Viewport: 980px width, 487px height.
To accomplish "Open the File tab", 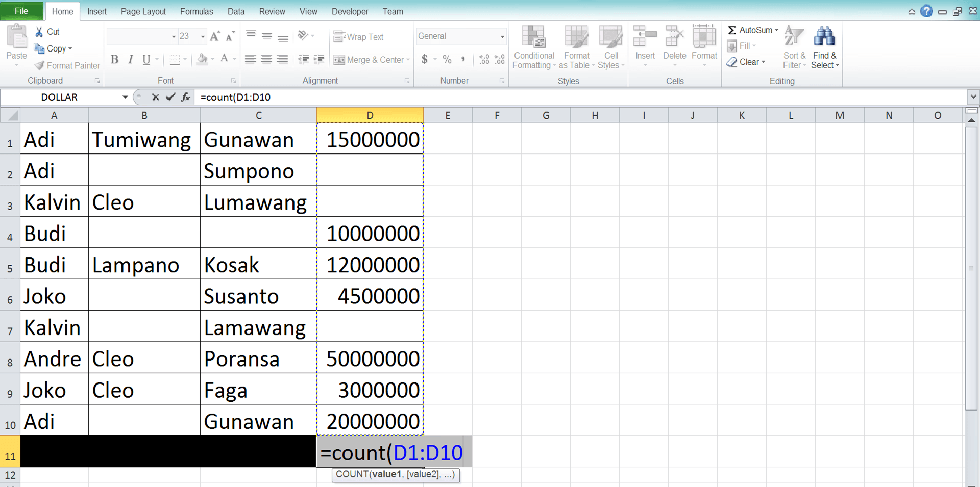I will [21, 11].
